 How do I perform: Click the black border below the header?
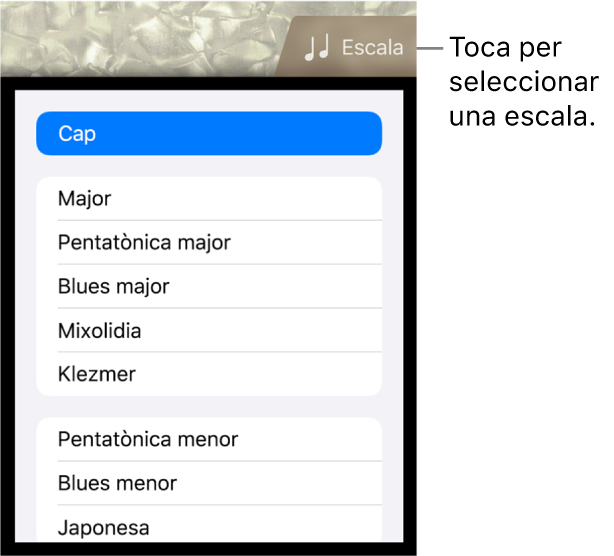point(208,83)
